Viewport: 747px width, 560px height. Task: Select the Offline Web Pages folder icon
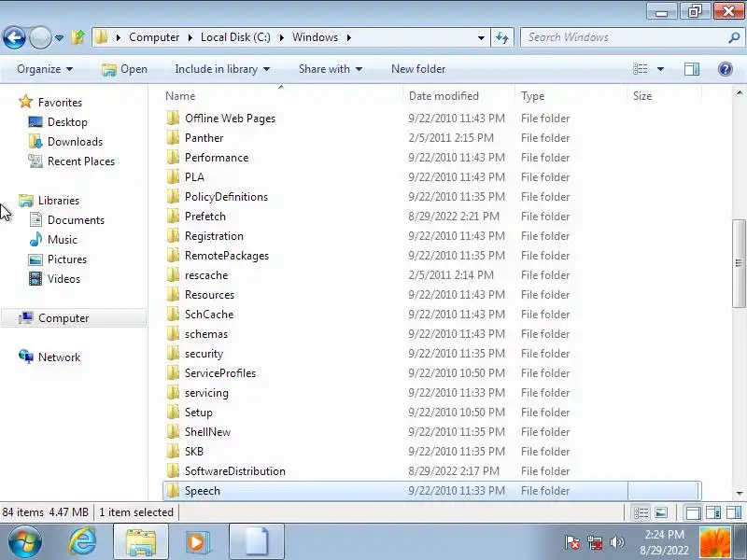point(173,118)
